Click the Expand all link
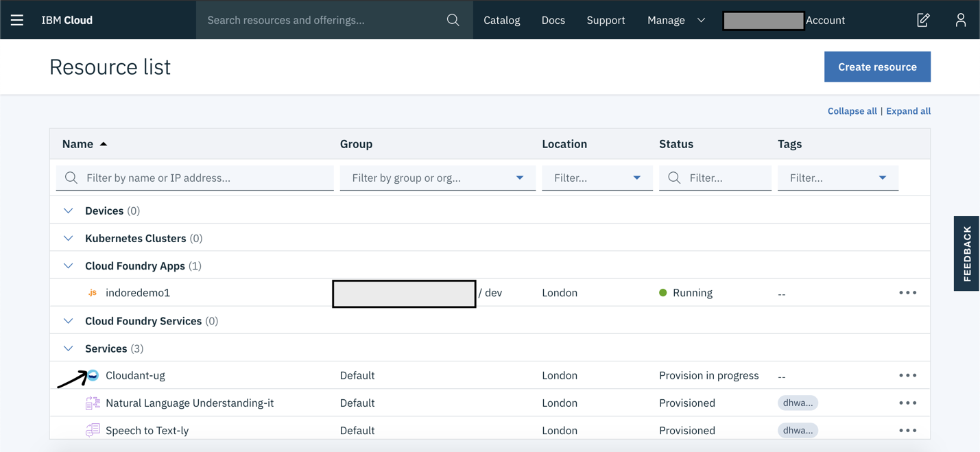The image size is (980, 452). tap(908, 111)
